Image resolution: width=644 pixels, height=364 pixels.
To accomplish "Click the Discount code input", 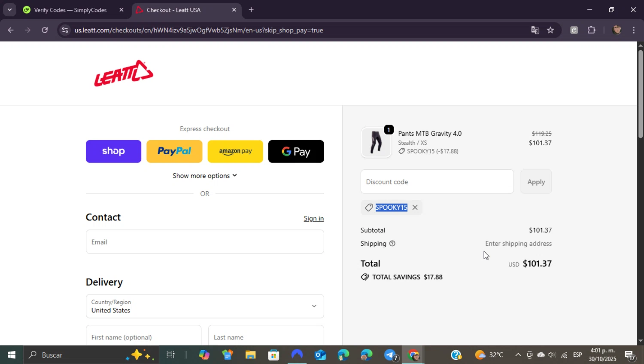I will pyautogui.click(x=437, y=182).
